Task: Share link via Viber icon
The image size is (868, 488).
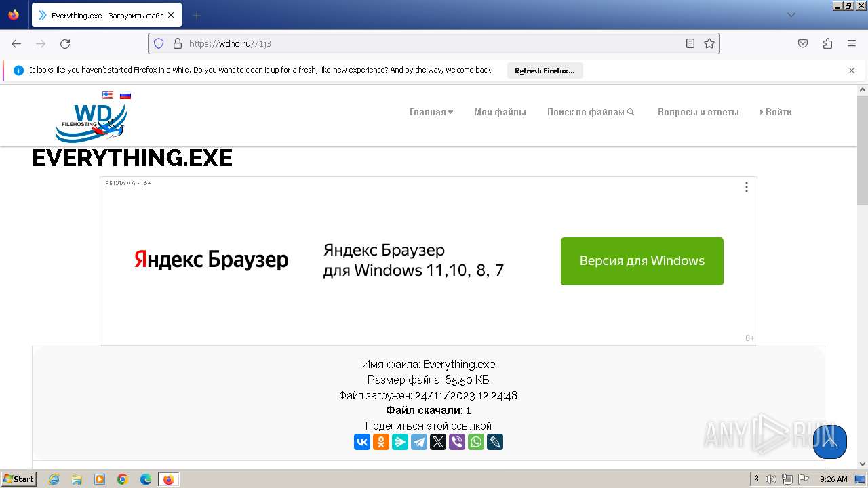Action: [457, 442]
